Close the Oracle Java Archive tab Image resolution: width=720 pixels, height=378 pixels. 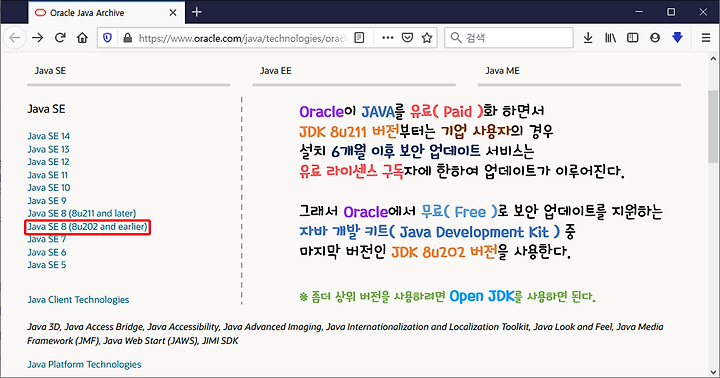click(x=173, y=13)
